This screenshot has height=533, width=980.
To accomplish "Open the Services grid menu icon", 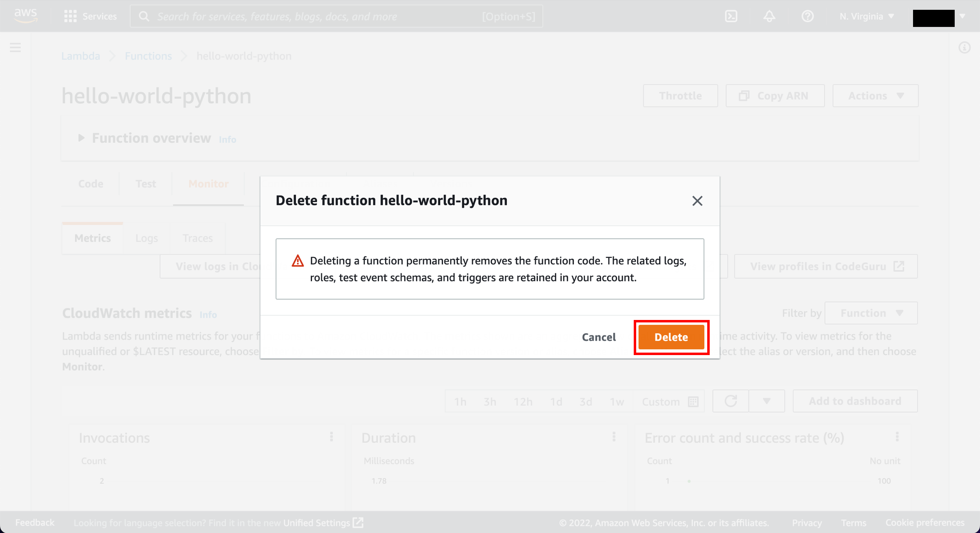I will click(x=70, y=16).
